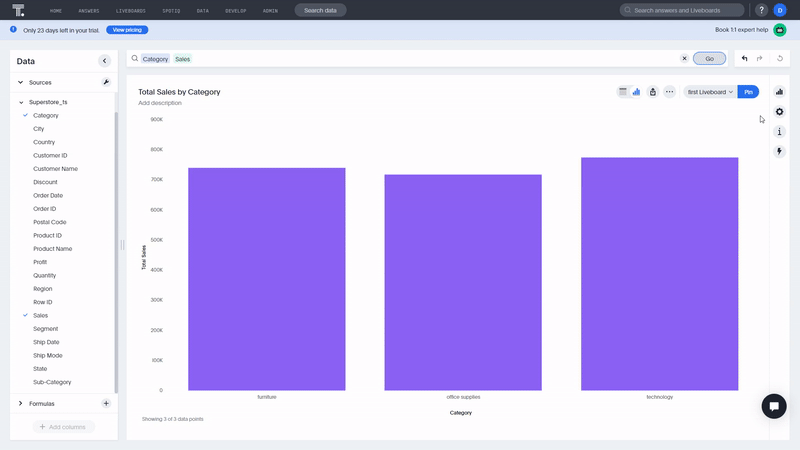This screenshot has height=450, width=800.
Task: Open sources wrench icon
Action: coord(106,82)
